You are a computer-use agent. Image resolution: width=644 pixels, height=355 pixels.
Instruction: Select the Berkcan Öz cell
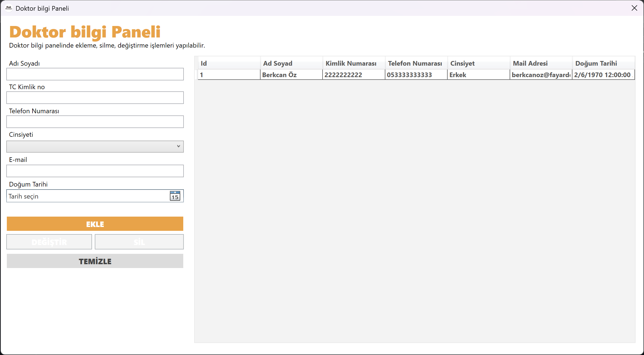[x=291, y=75]
